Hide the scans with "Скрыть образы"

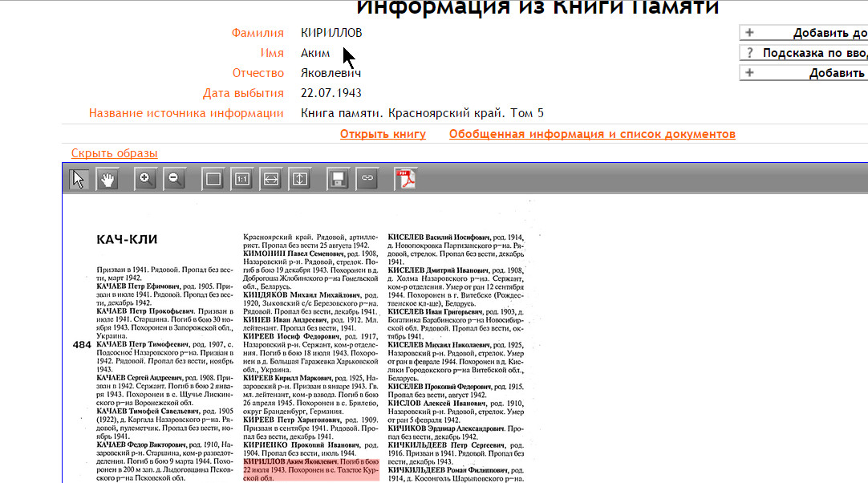pos(114,153)
